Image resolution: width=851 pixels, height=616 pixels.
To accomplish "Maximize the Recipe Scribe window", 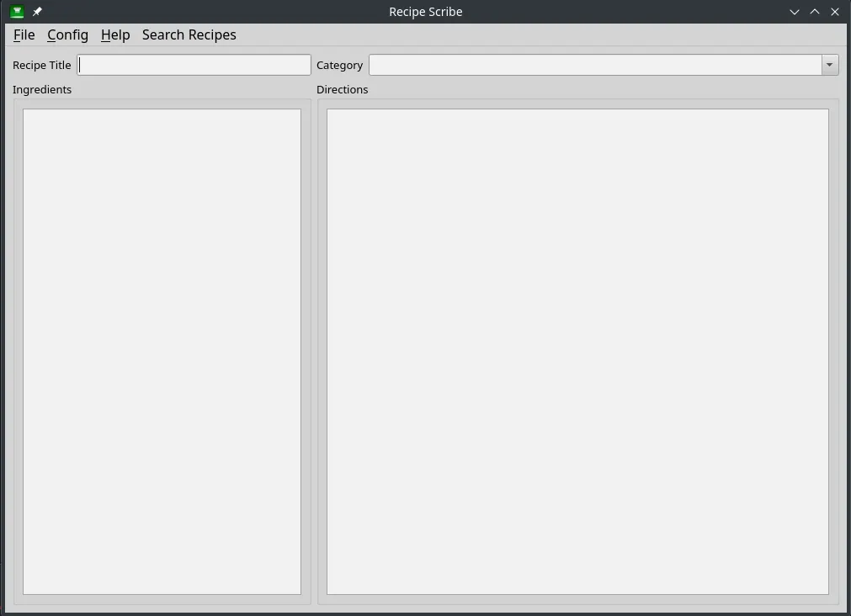I will coord(815,12).
